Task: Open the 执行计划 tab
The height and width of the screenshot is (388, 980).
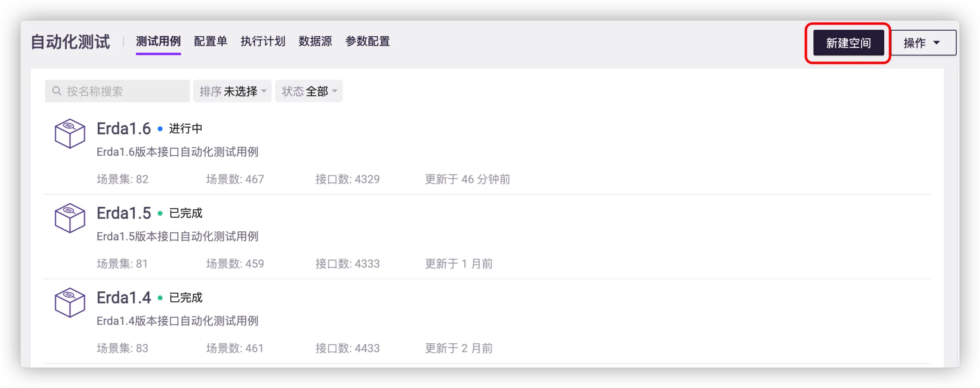Action: pos(263,41)
